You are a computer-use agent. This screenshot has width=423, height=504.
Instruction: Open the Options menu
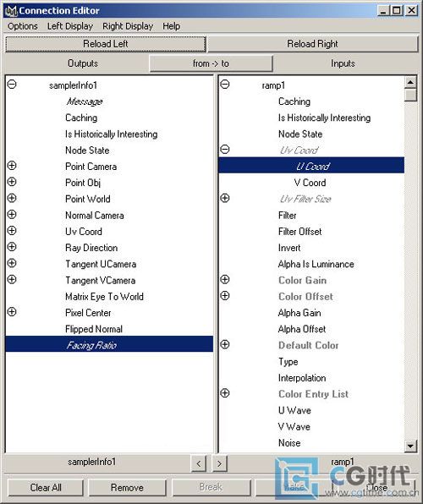[23, 26]
